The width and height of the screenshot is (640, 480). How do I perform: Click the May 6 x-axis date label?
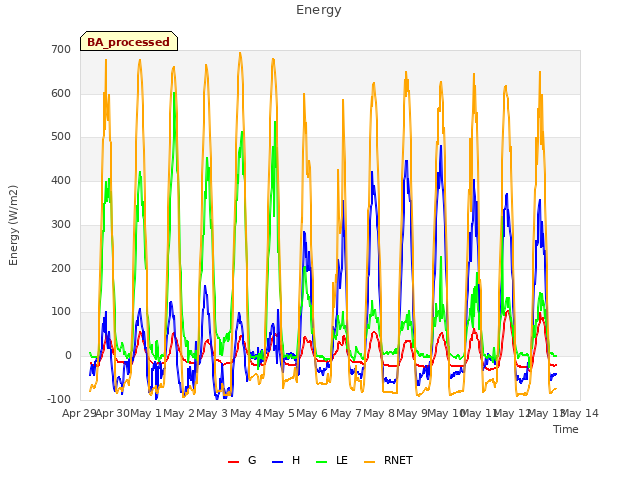pos(312,413)
